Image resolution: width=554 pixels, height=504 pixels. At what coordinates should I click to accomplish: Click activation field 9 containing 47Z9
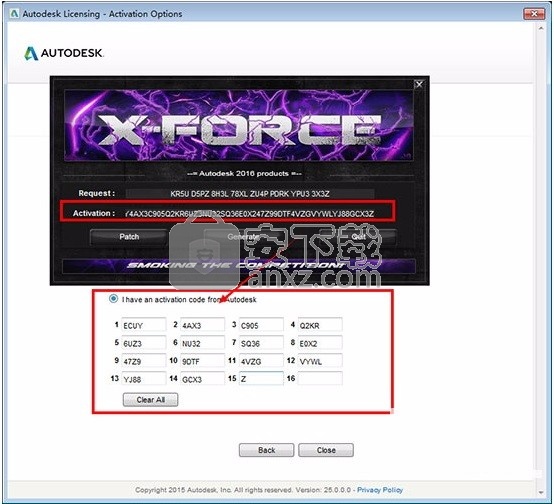tap(144, 361)
